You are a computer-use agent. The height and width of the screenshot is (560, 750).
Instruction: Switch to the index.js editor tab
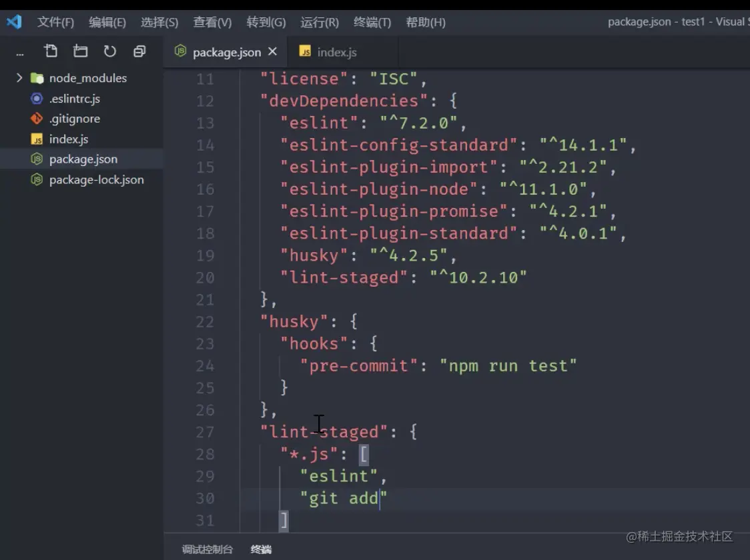[337, 52]
